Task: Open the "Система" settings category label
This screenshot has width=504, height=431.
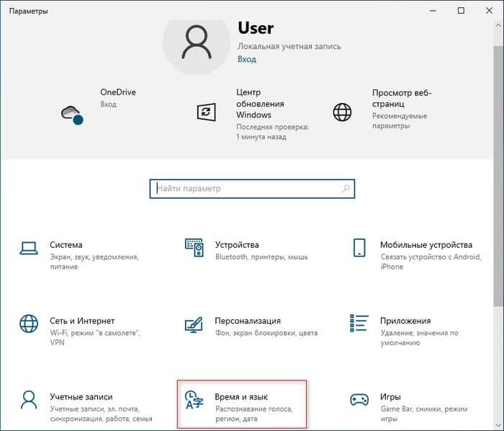Action: [x=66, y=245]
